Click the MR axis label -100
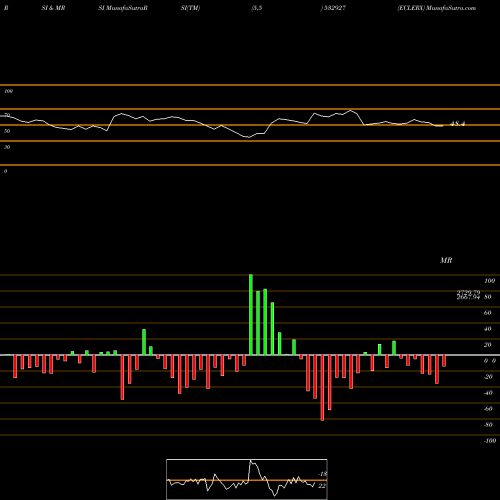500x500 pixels. coord(490,441)
